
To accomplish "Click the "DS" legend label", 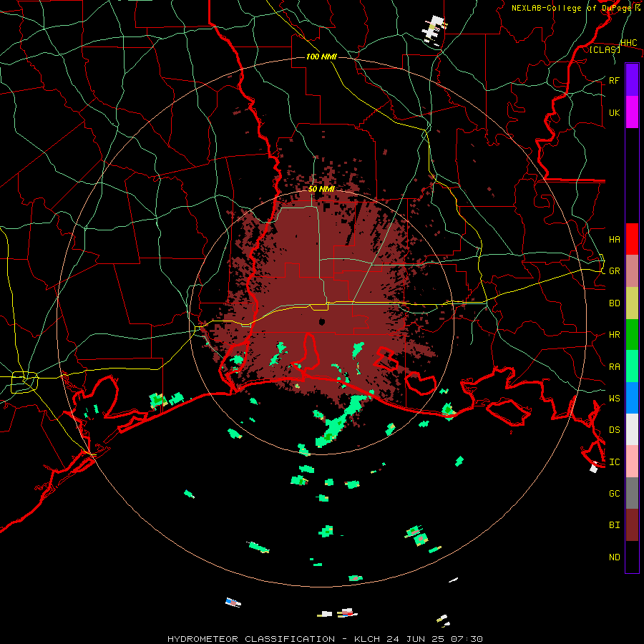I will pos(614,430).
